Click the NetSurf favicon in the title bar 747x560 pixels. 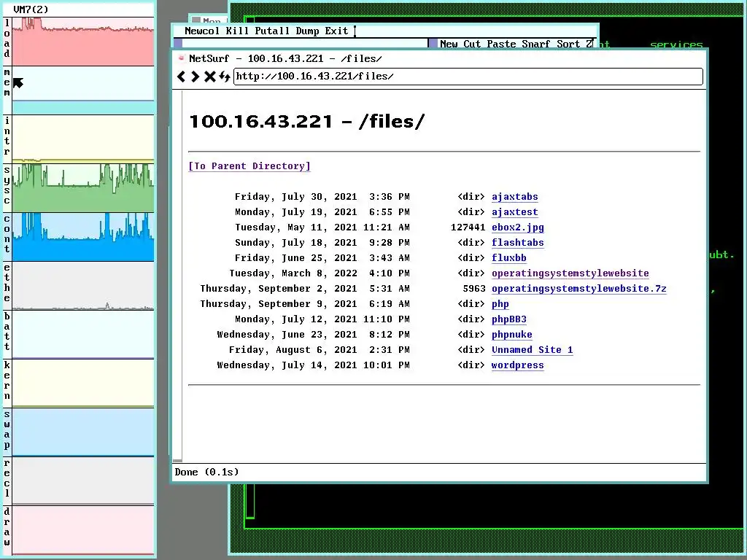coord(181,58)
